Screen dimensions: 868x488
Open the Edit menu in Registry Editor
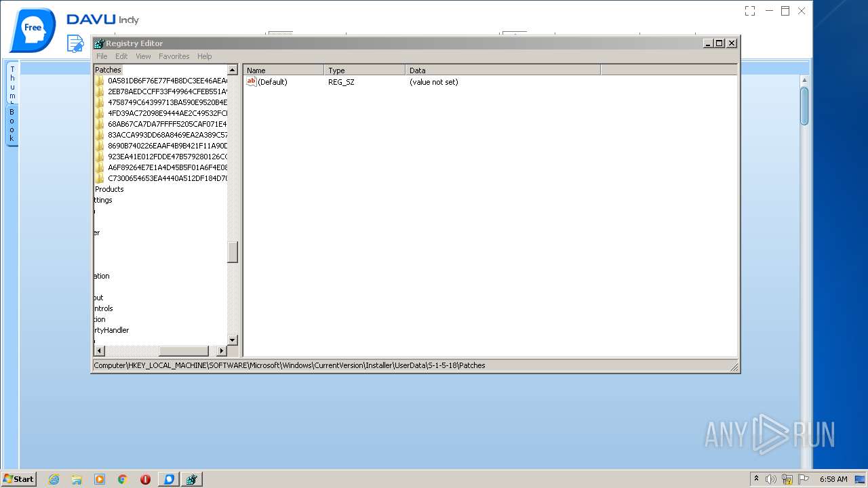(x=121, y=56)
